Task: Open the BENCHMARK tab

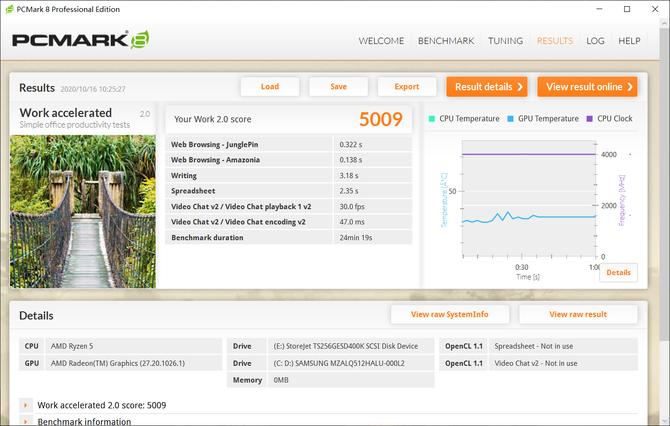Action: [446, 41]
